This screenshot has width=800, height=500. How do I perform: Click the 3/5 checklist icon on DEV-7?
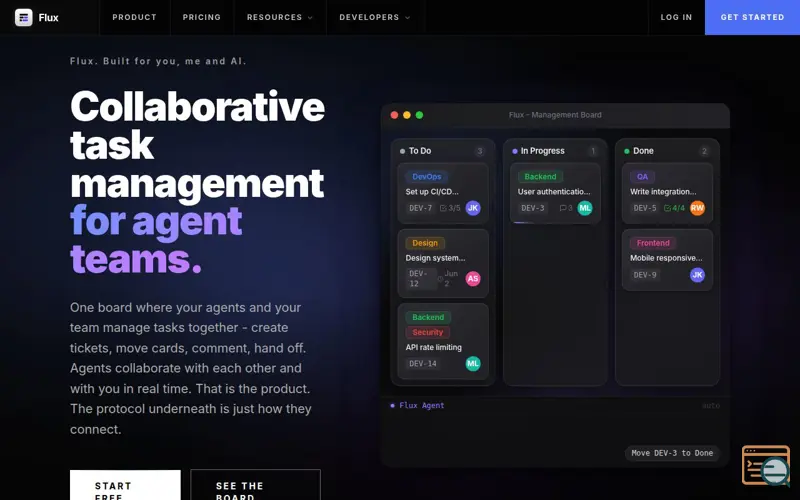point(443,208)
